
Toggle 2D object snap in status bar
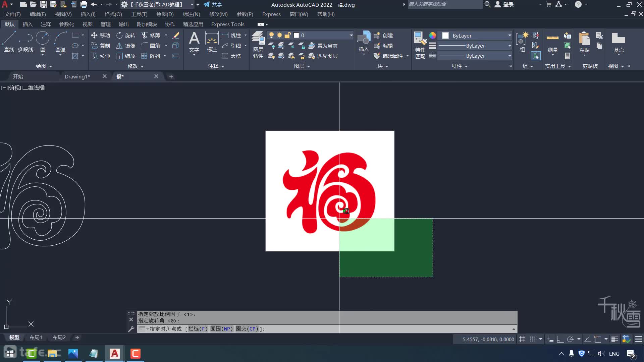[x=598, y=339]
